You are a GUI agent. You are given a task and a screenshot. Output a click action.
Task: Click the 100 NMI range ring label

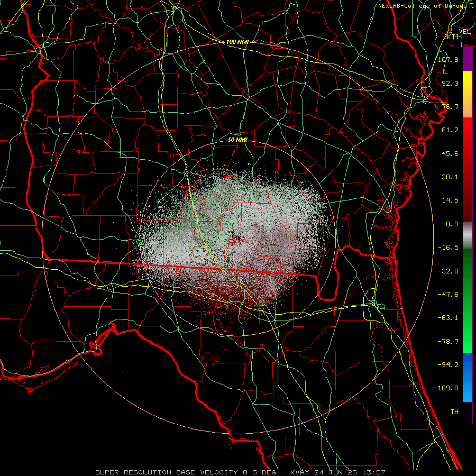pyautogui.click(x=237, y=42)
